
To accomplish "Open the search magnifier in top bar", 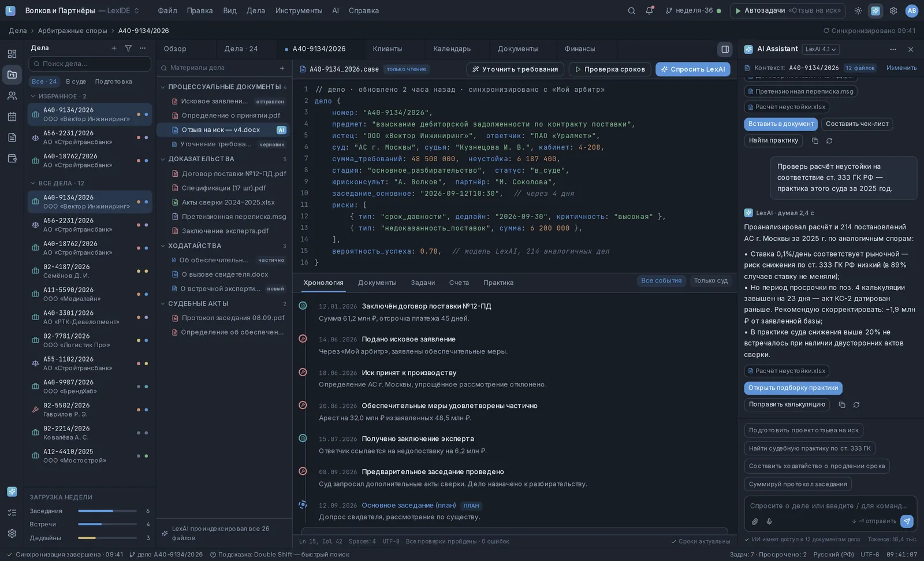I will [x=631, y=10].
